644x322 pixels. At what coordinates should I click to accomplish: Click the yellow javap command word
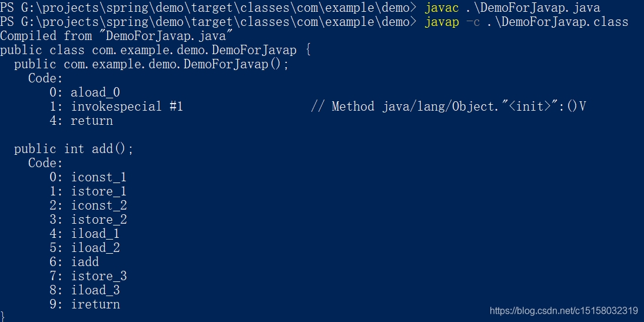pyautogui.click(x=441, y=22)
